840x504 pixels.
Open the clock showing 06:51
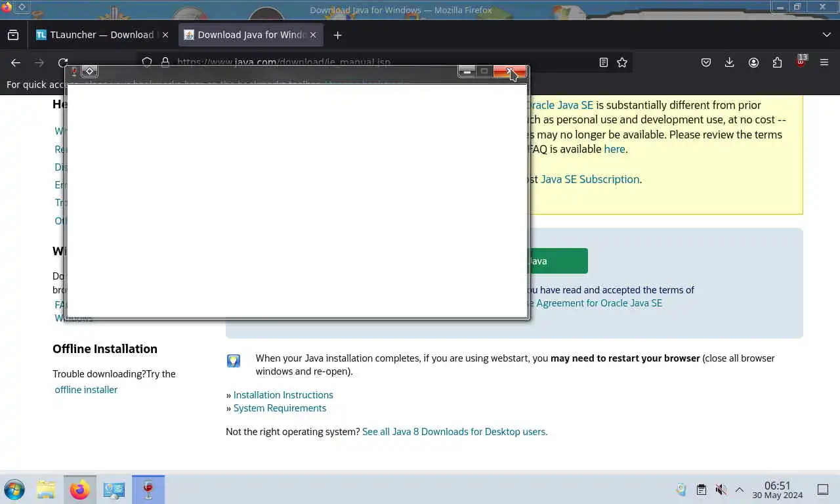(x=778, y=490)
